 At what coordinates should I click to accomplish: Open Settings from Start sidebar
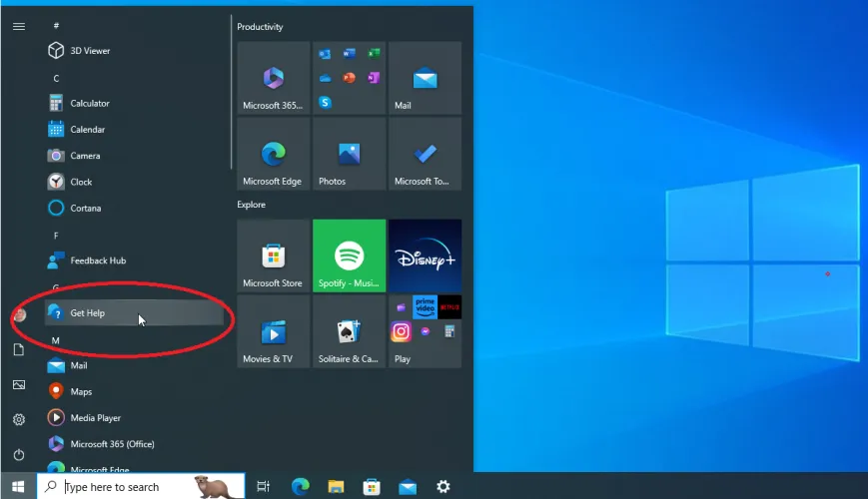pyautogui.click(x=18, y=420)
